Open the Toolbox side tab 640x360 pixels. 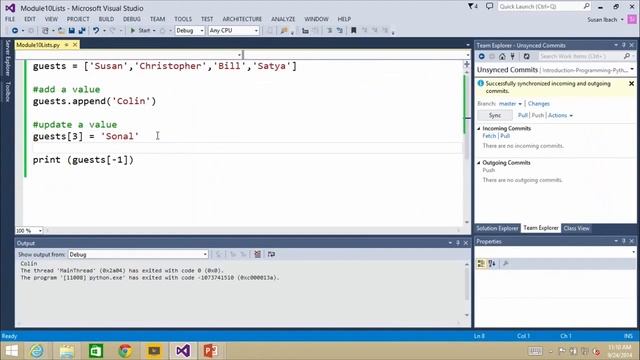(x=7, y=91)
